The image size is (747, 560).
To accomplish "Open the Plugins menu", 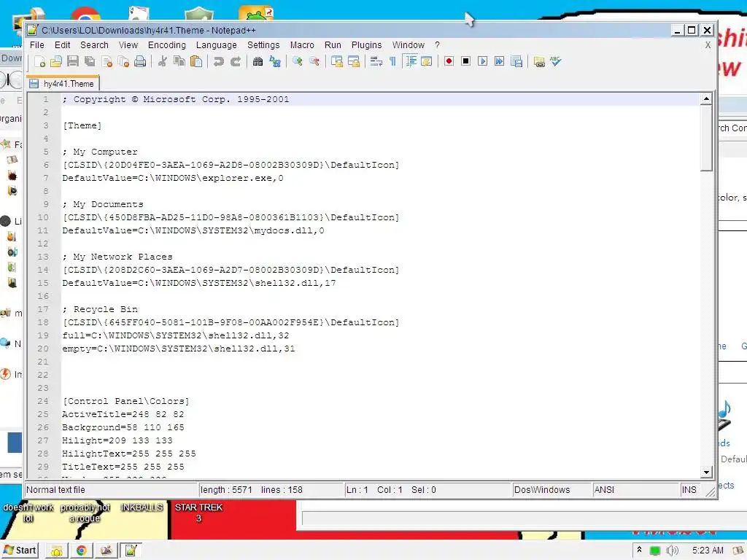I will click(366, 44).
